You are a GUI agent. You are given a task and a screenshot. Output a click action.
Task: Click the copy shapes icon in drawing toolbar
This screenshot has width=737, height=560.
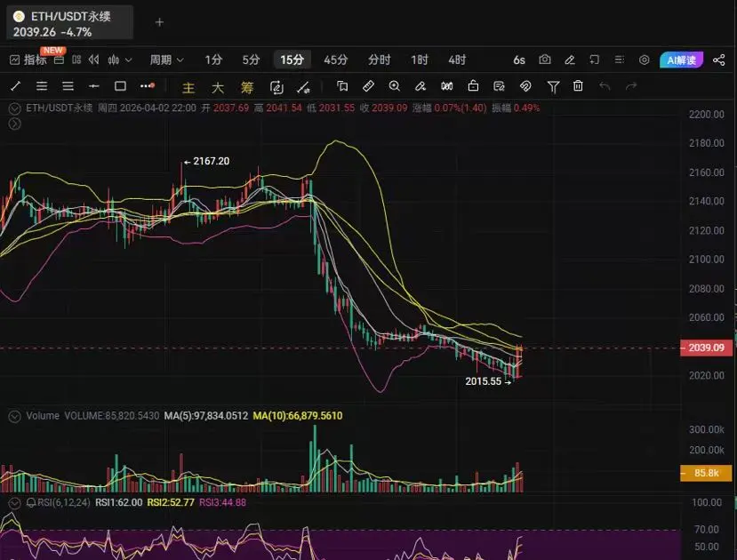click(342, 86)
